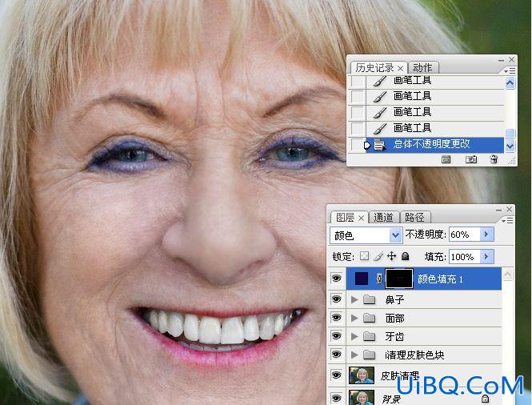Viewport: 532px width, 405px height.
Task: Toggle lock position move icon
Action: pyautogui.click(x=391, y=256)
